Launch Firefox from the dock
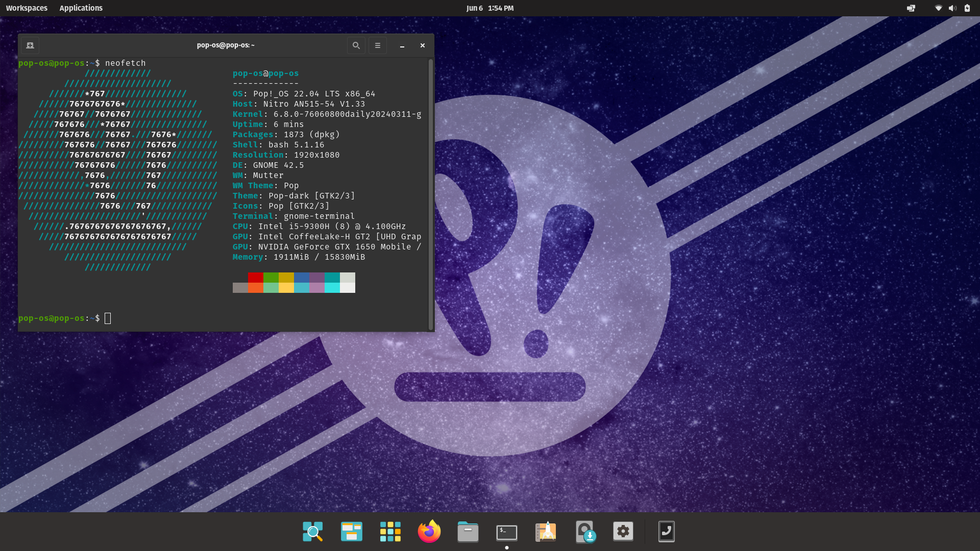 tap(429, 532)
